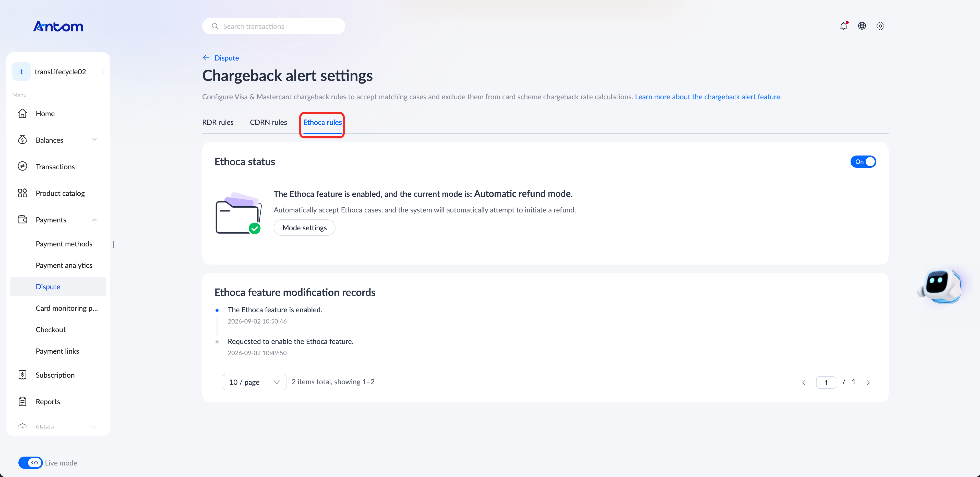Switch to the RDR rules tab
The image size is (980, 477).
(218, 122)
